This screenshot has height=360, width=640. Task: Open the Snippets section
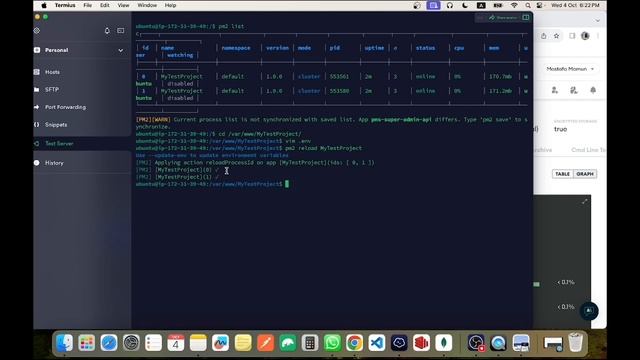click(x=56, y=124)
